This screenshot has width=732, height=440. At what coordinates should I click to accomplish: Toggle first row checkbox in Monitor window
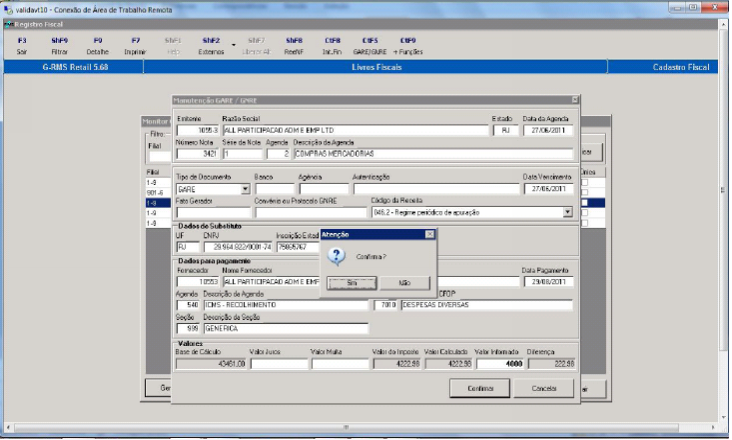[584, 182]
